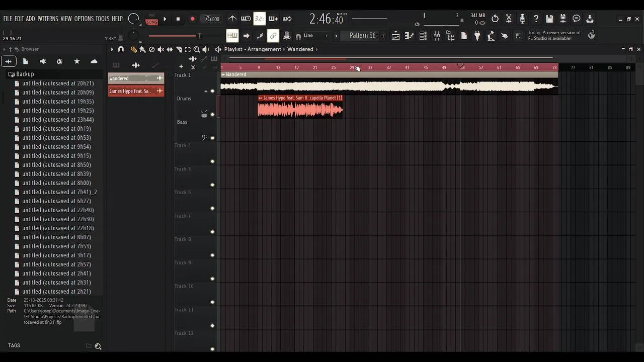
Task: Open the TOOLS menu
Action: (103, 19)
